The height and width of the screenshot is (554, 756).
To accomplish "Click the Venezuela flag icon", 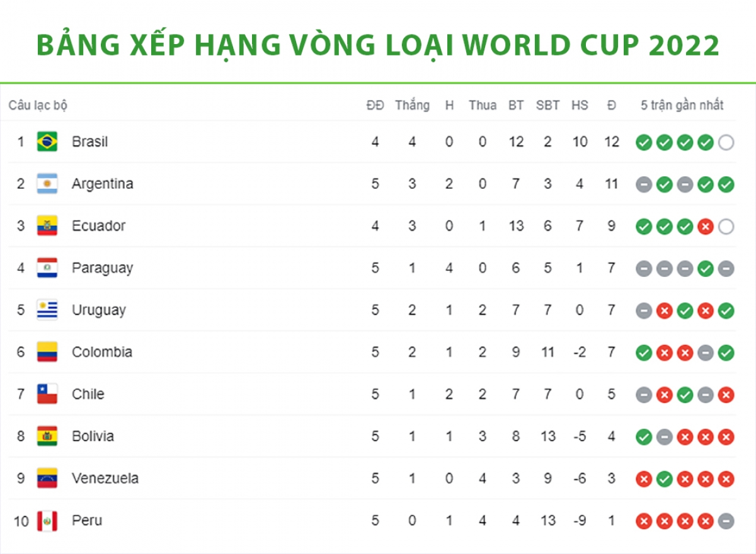I will point(47,478).
